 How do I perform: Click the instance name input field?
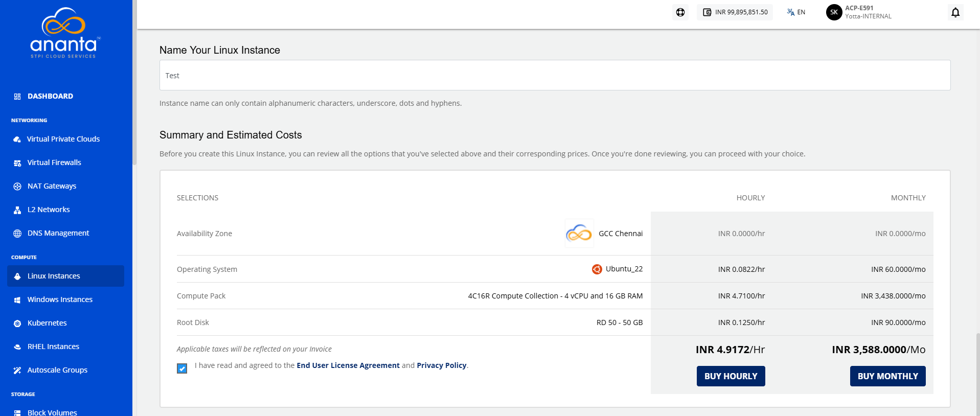click(x=555, y=75)
